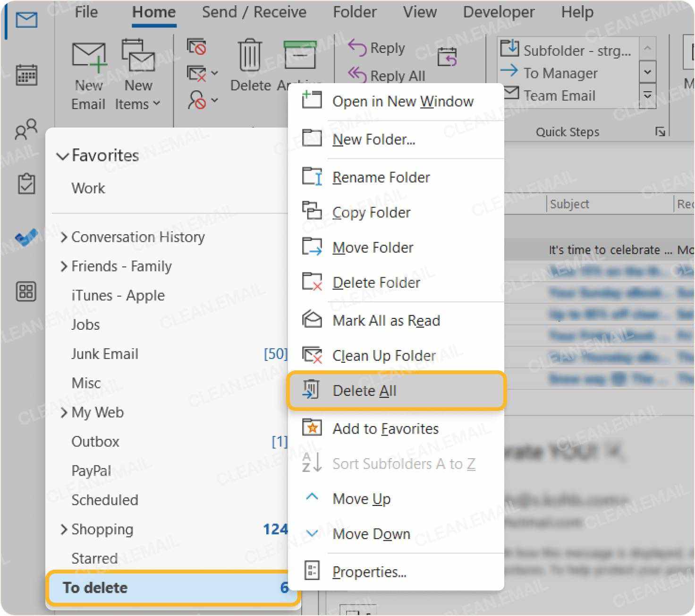Select Mark All as Read
This screenshot has height=616, width=695.
[x=386, y=321]
